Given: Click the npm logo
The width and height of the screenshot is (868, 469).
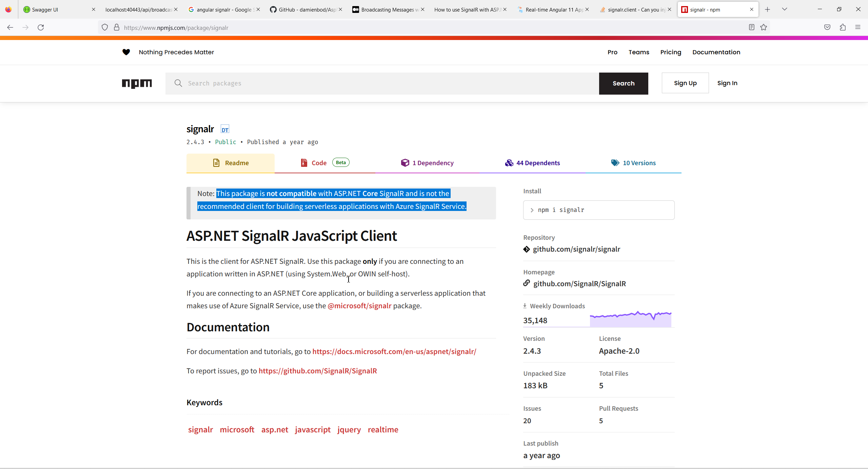Looking at the screenshot, I should click(x=137, y=83).
